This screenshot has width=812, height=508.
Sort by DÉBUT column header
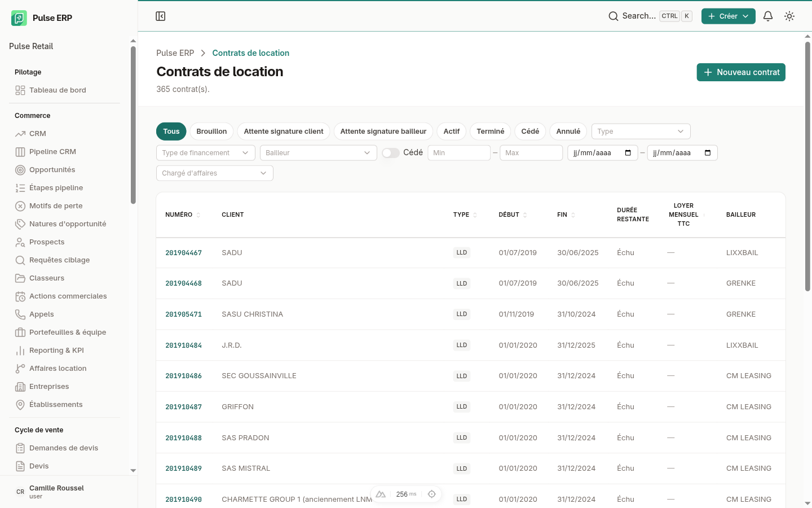coord(513,215)
